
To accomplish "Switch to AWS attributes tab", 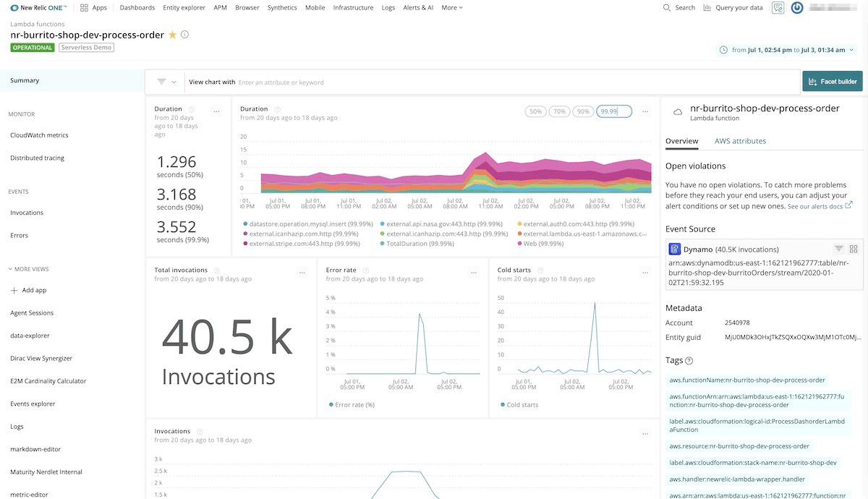I will point(740,141).
